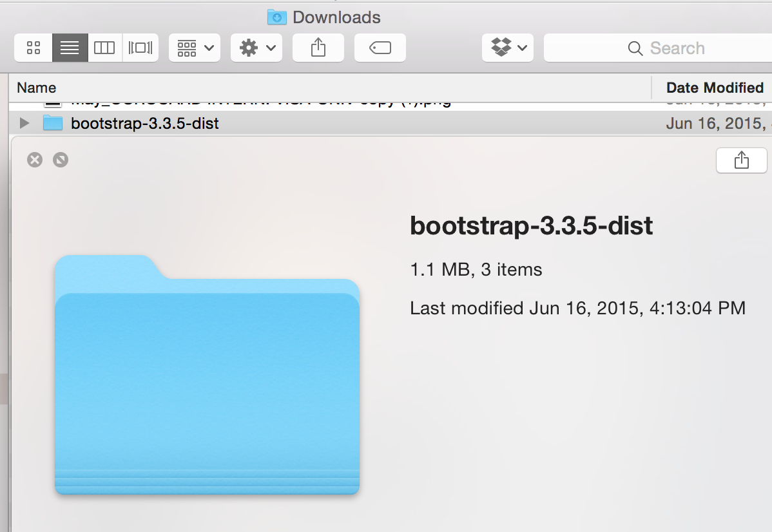Screen dimensions: 772x532
Task: Click the toolbar Share button
Action: coord(318,48)
